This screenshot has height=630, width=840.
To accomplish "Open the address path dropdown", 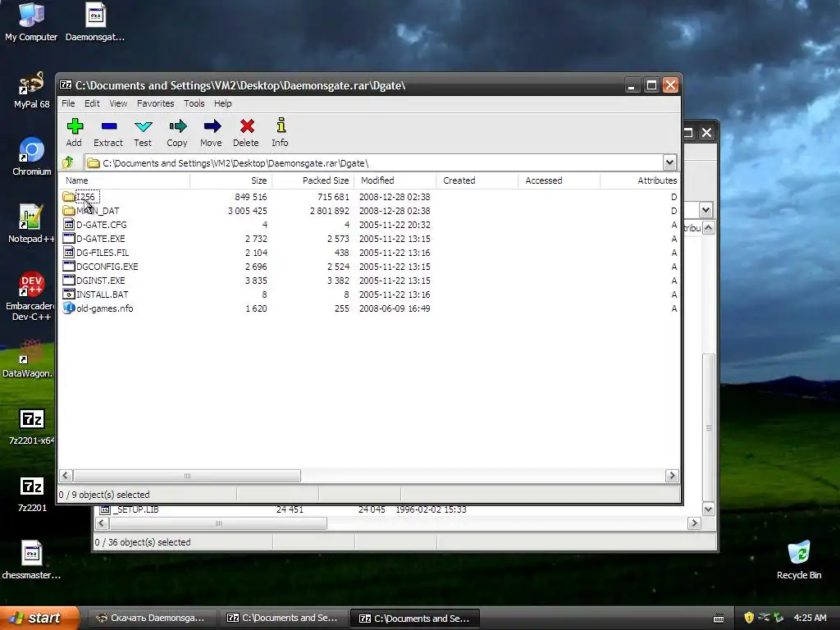I will [x=669, y=162].
